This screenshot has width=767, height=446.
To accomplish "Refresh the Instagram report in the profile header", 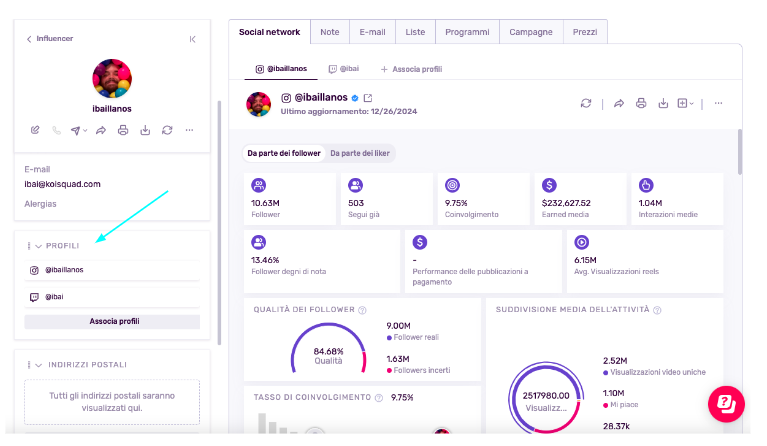I will click(586, 103).
